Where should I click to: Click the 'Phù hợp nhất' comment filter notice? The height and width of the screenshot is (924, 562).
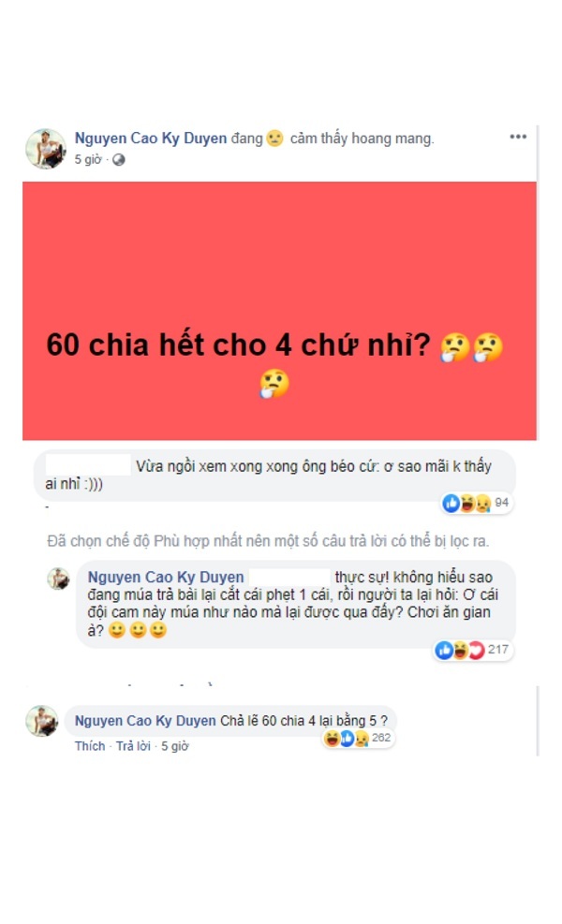pos(268,541)
